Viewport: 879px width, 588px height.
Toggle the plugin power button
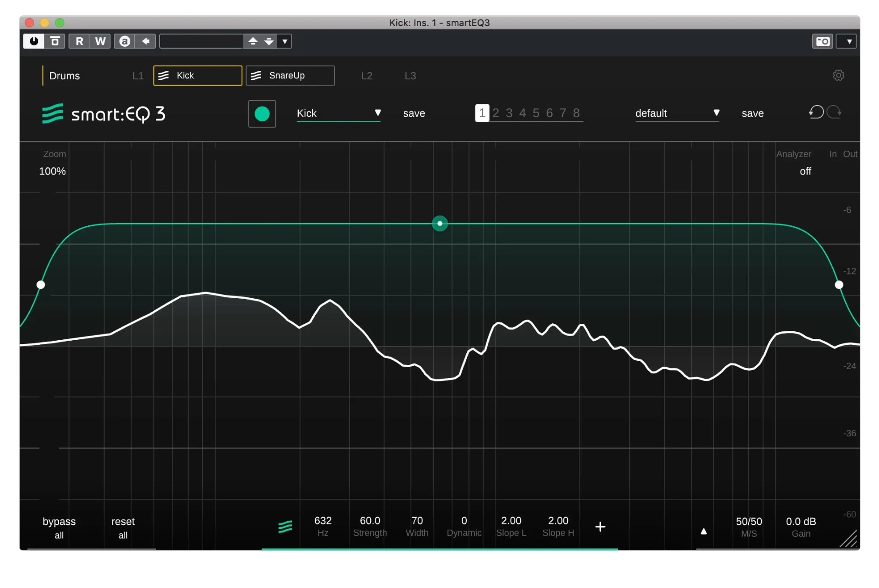tap(33, 41)
